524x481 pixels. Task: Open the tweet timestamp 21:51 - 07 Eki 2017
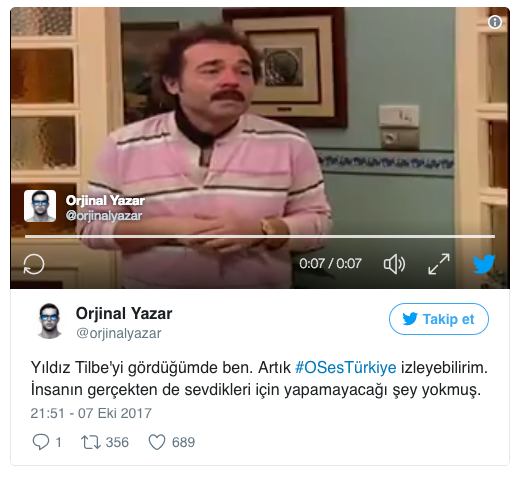91,413
